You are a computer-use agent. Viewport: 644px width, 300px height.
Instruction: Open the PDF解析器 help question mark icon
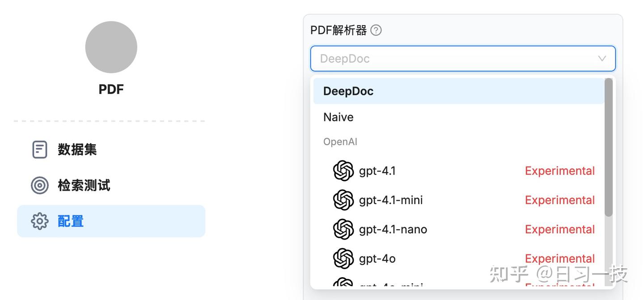[x=377, y=30]
